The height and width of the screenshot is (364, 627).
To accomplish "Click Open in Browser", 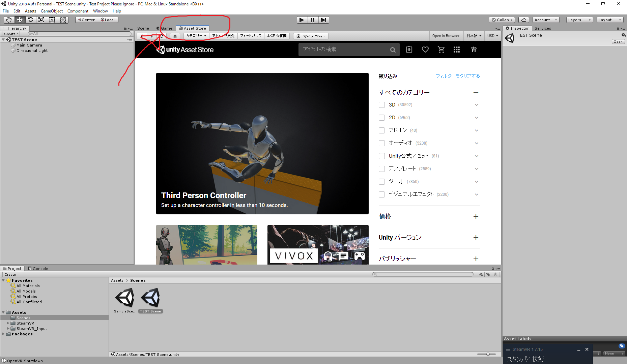I will click(446, 36).
